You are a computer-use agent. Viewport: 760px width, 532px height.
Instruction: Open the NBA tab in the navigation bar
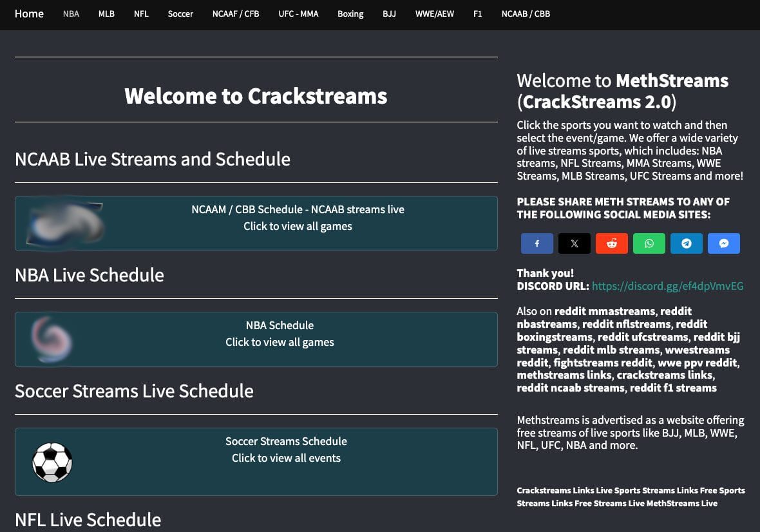tap(71, 14)
